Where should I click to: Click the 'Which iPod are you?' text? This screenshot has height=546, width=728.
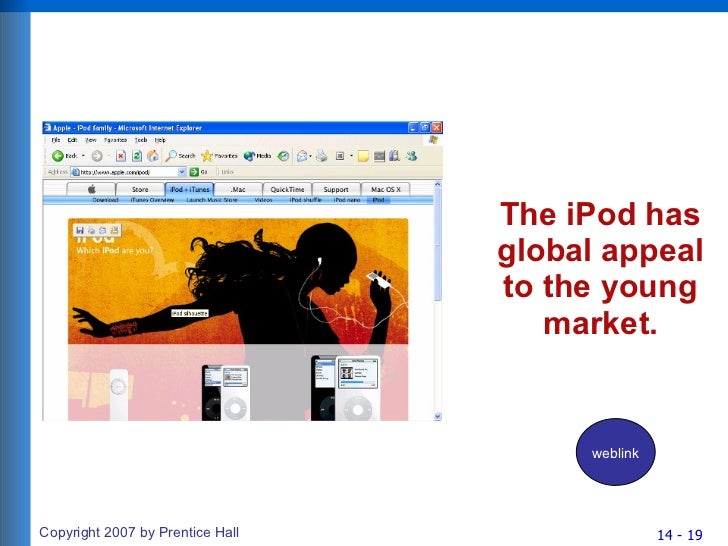115,251
